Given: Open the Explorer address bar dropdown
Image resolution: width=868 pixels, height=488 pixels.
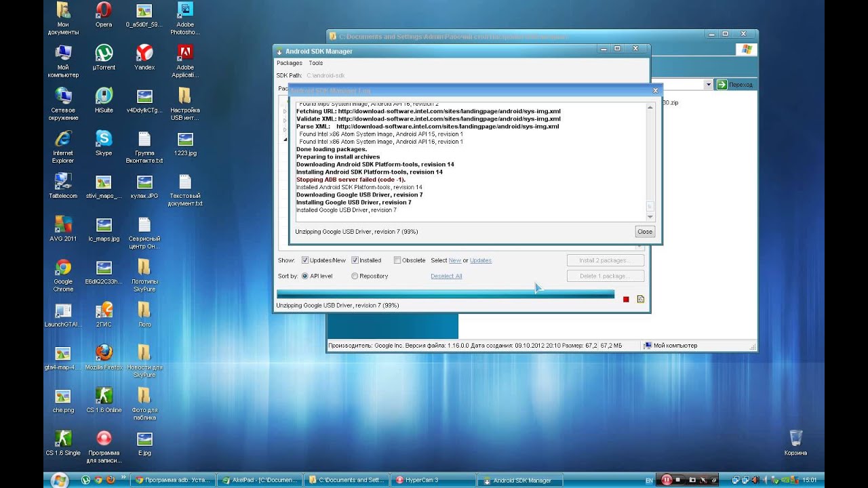Looking at the screenshot, I should [x=708, y=85].
